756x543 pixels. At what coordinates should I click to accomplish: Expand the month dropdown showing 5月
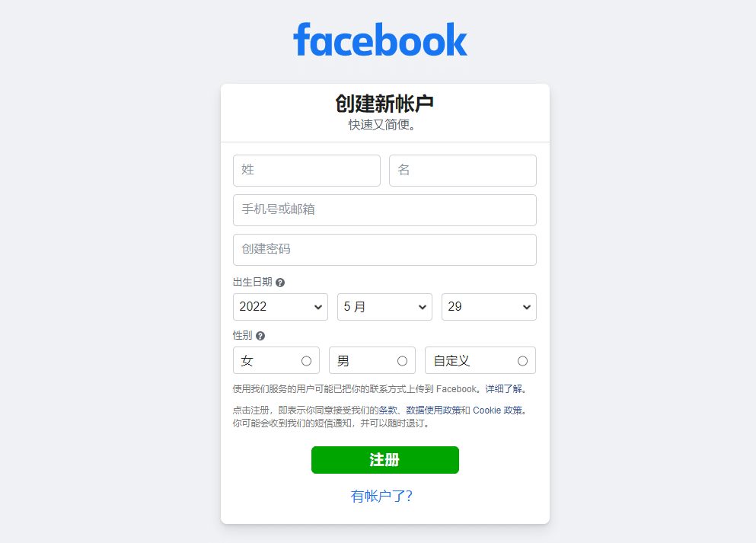pos(384,307)
